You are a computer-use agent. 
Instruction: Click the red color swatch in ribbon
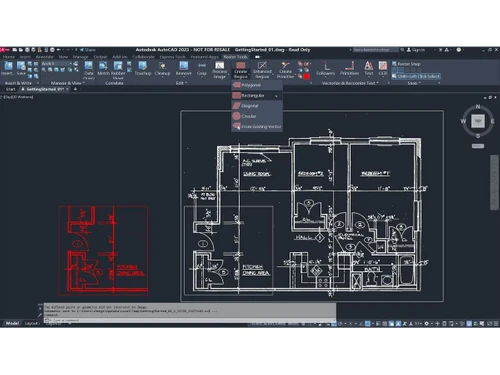[x=306, y=76]
